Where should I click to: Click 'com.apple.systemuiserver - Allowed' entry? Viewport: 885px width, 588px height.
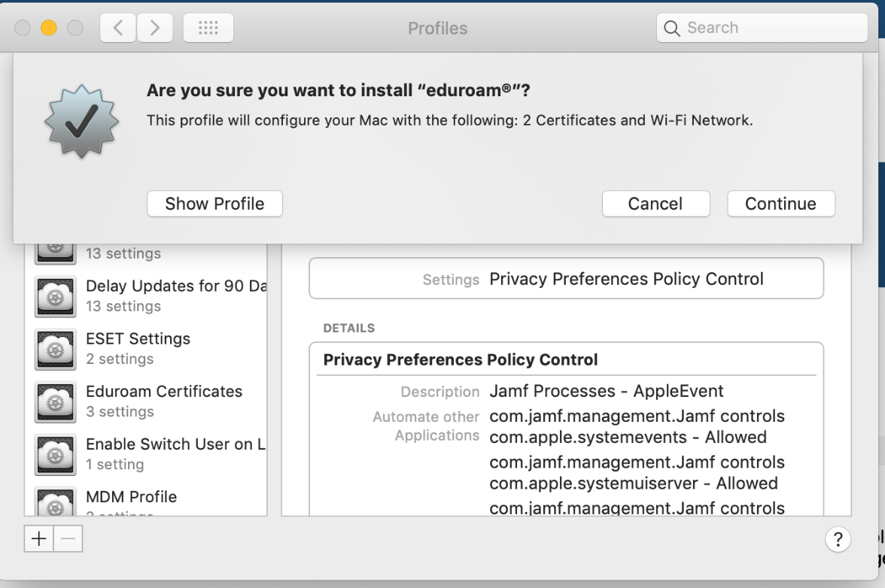pyautogui.click(x=634, y=483)
